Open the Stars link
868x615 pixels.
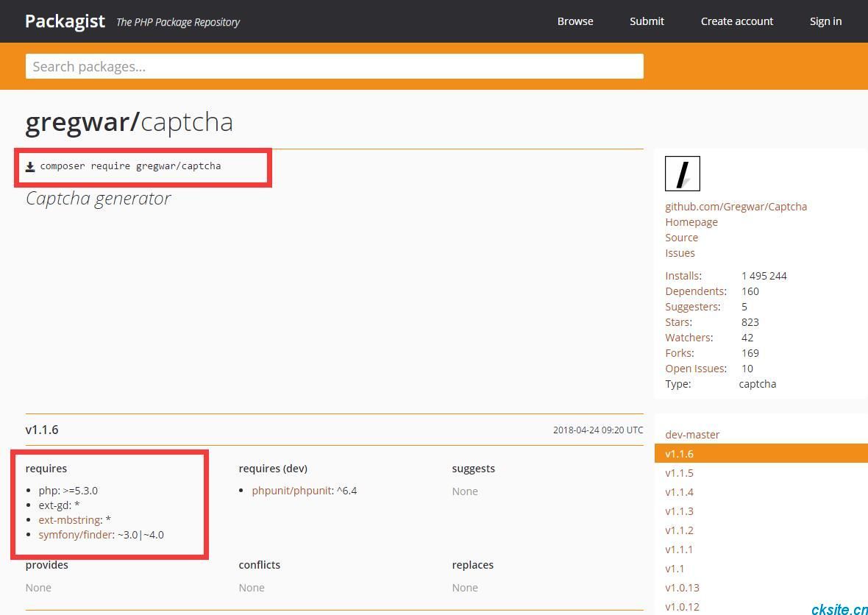[x=678, y=322]
